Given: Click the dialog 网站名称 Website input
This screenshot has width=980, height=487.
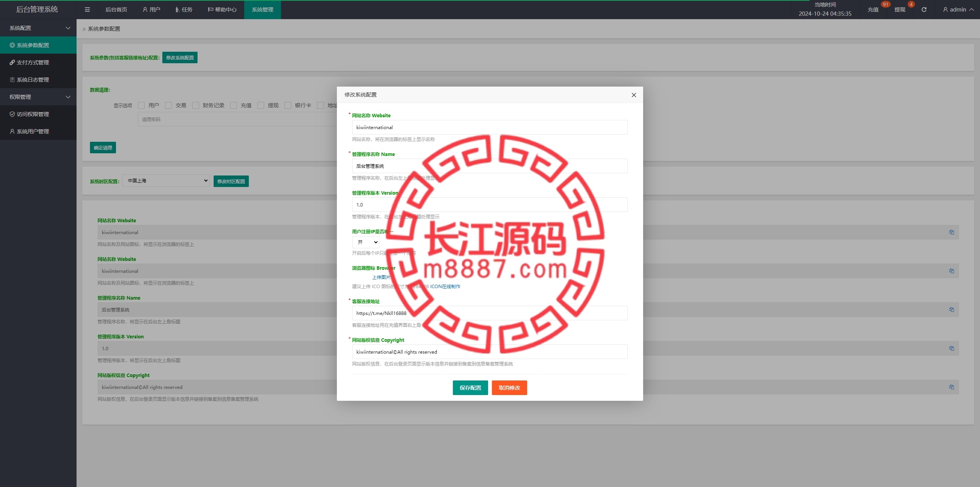Looking at the screenshot, I should tap(490, 127).
